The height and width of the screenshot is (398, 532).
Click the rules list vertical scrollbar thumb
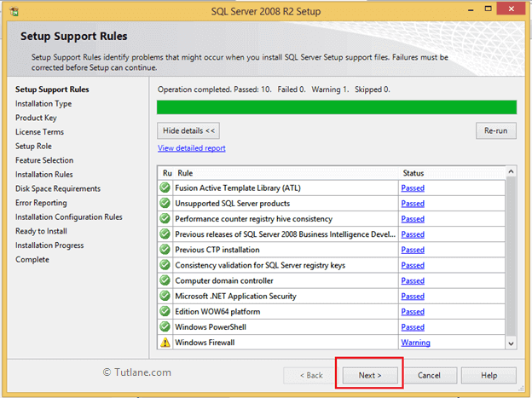coord(511,257)
